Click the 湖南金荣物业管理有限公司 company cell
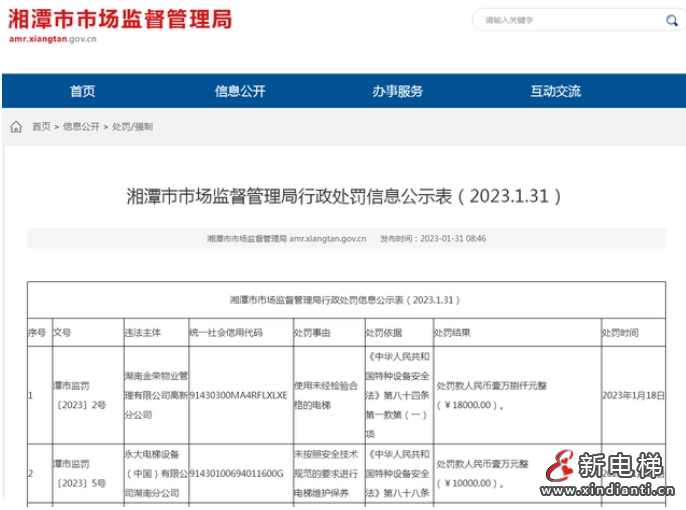686x510 pixels. [x=154, y=394]
